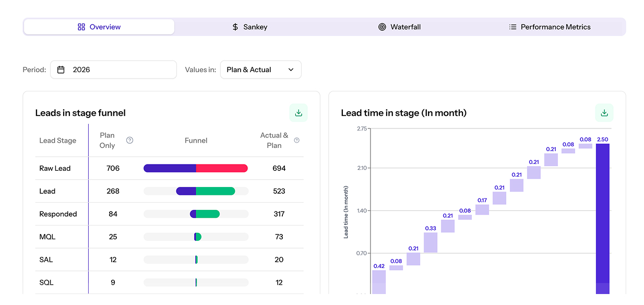Open the 2026 period picker
This screenshot has width=644, height=305.
pos(113,69)
